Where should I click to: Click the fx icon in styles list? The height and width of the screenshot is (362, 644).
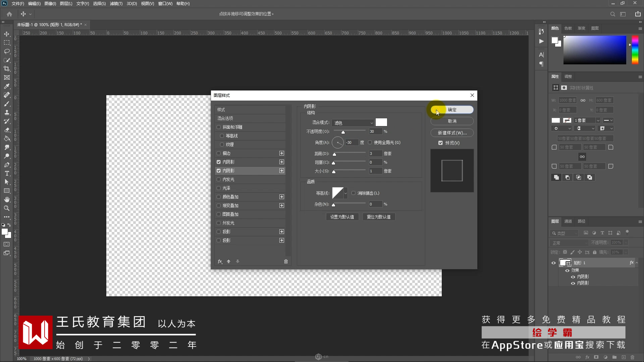tap(220, 261)
